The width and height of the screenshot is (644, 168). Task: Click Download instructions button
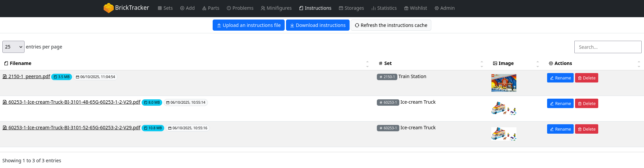click(x=318, y=25)
